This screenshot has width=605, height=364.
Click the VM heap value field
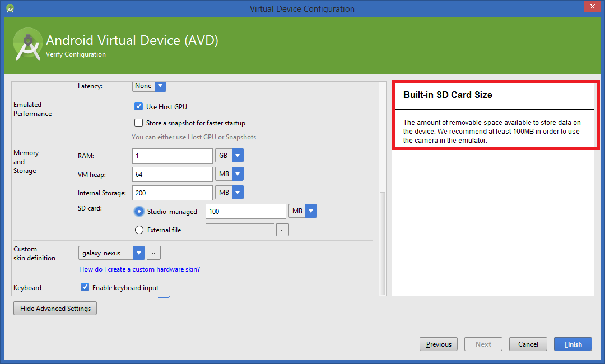(172, 174)
